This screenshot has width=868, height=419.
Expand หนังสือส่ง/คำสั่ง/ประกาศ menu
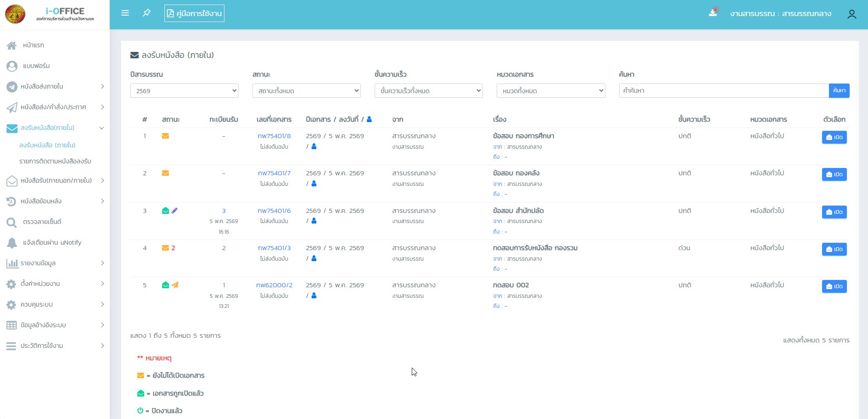tap(55, 107)
